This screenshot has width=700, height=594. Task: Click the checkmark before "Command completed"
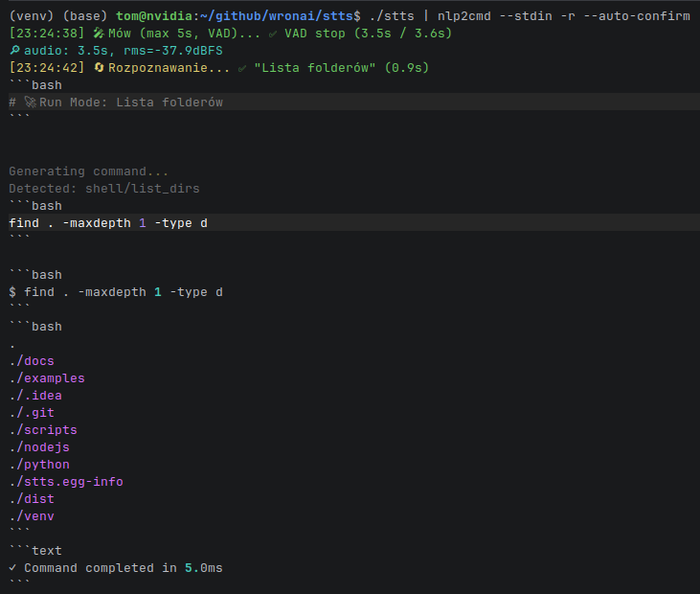coord(12,568)
